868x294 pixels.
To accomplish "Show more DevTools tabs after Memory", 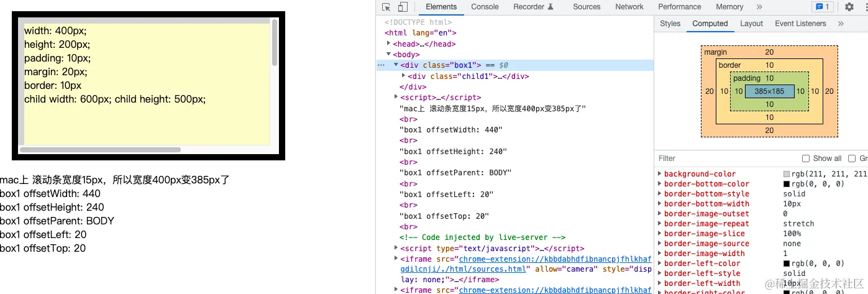I will (759, 7).
